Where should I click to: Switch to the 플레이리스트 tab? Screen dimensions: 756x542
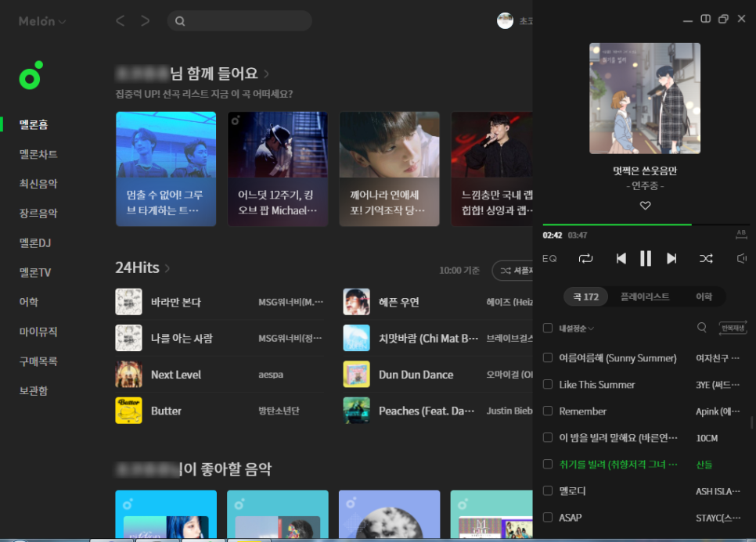point(645,296)
